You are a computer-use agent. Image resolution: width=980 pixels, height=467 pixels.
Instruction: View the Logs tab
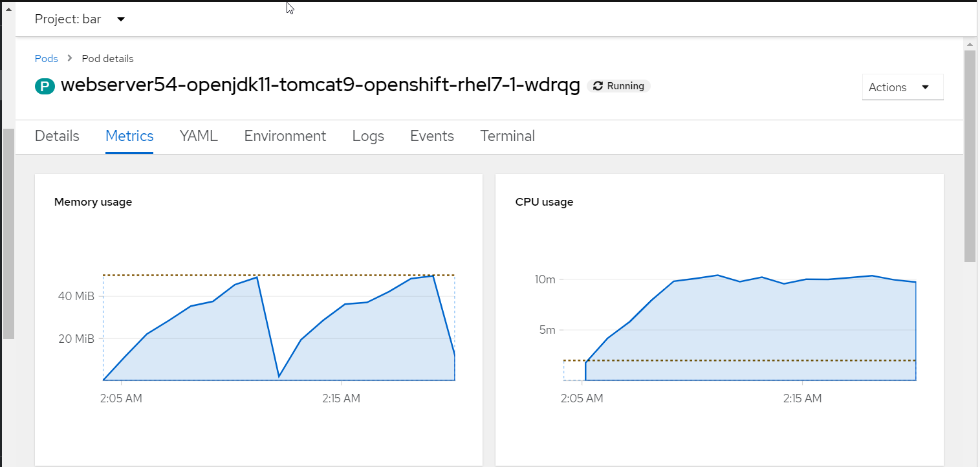368,136
